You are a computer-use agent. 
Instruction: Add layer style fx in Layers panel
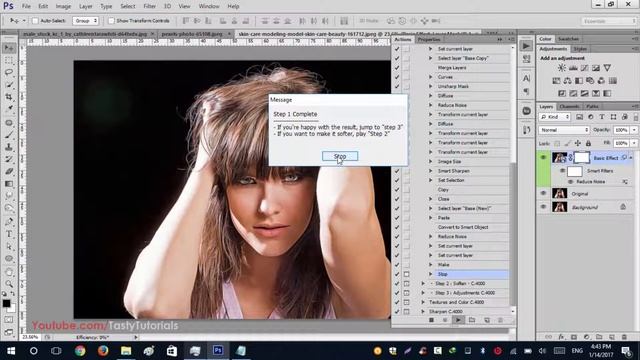click(562, 337)
